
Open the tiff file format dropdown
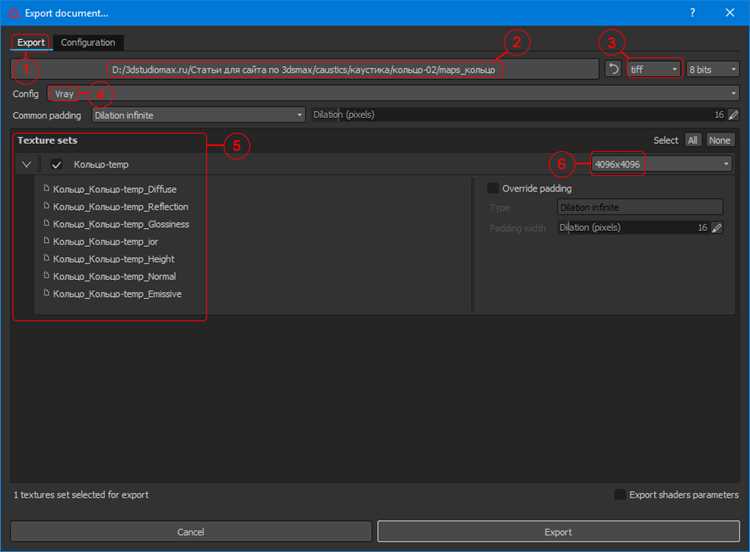654,70
